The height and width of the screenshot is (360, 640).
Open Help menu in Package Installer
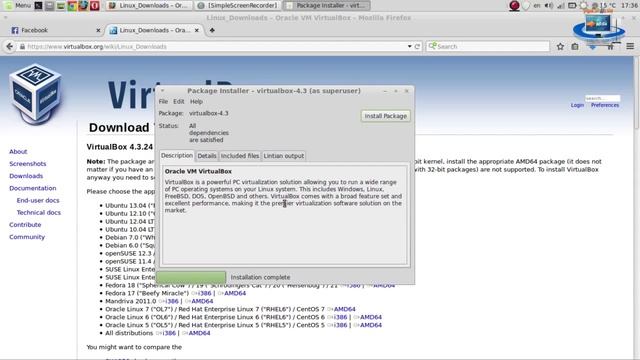point(196,101)
